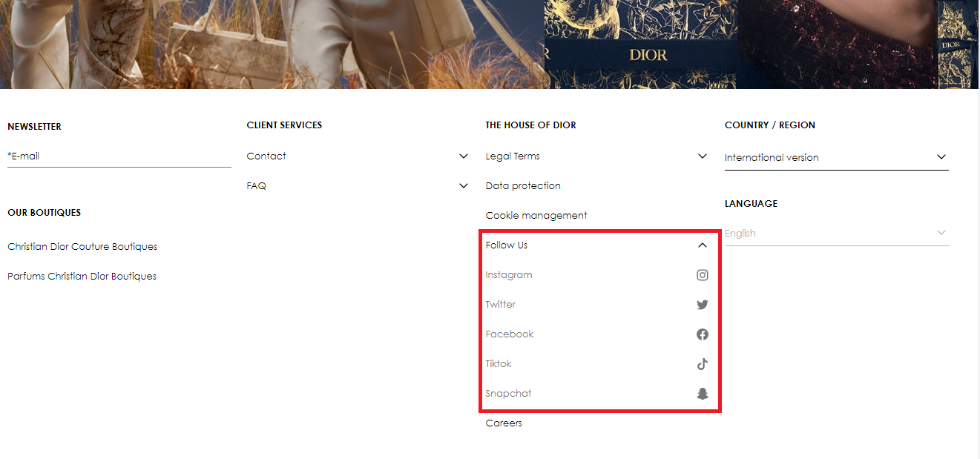Open Cookie management settings
The image size is (980, 459).
(536, 216)
